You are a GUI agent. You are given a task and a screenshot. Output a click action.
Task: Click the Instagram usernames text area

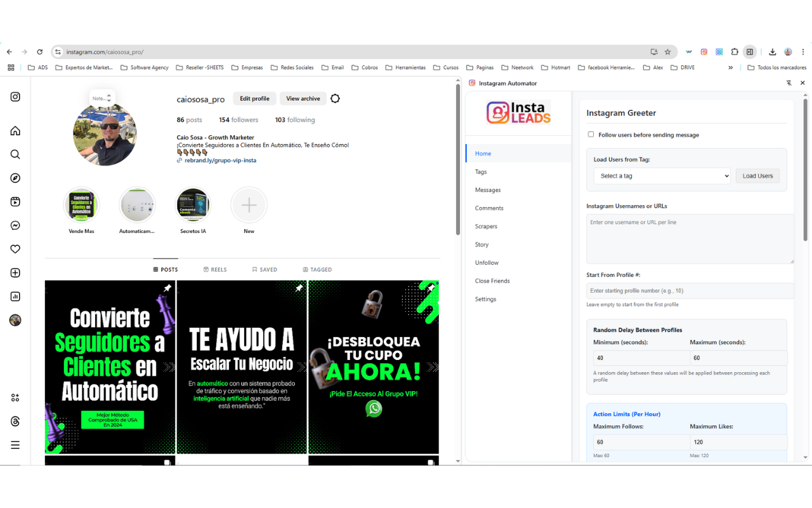click(x=690, y=238)
